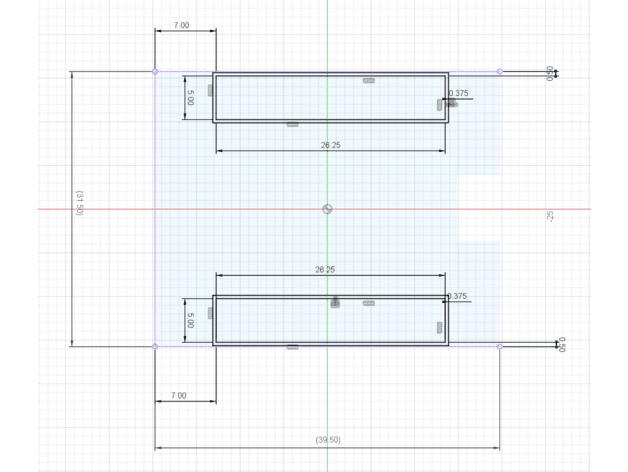This screenshot has height=472, width=628.
Task: Select the bottom-right purple sketch point
Action: click(500, 347)
